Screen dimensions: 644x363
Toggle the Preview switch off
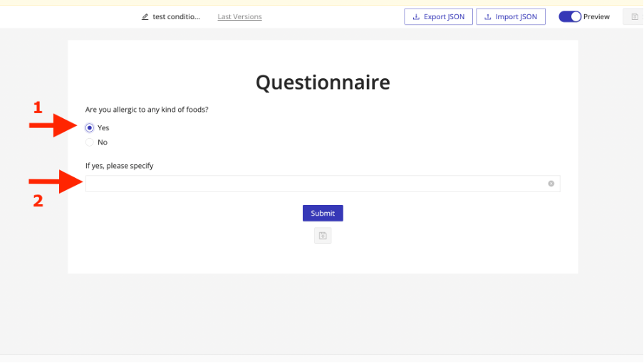(570, 17)
